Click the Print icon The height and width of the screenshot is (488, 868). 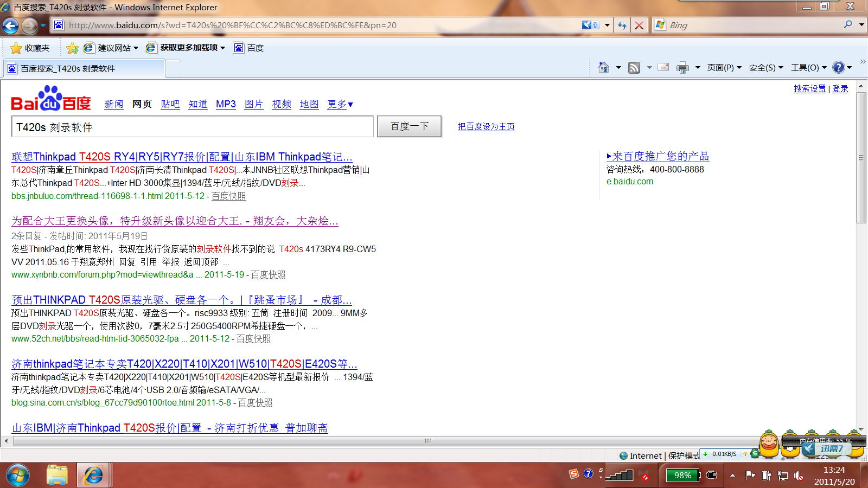pos(682,67)
